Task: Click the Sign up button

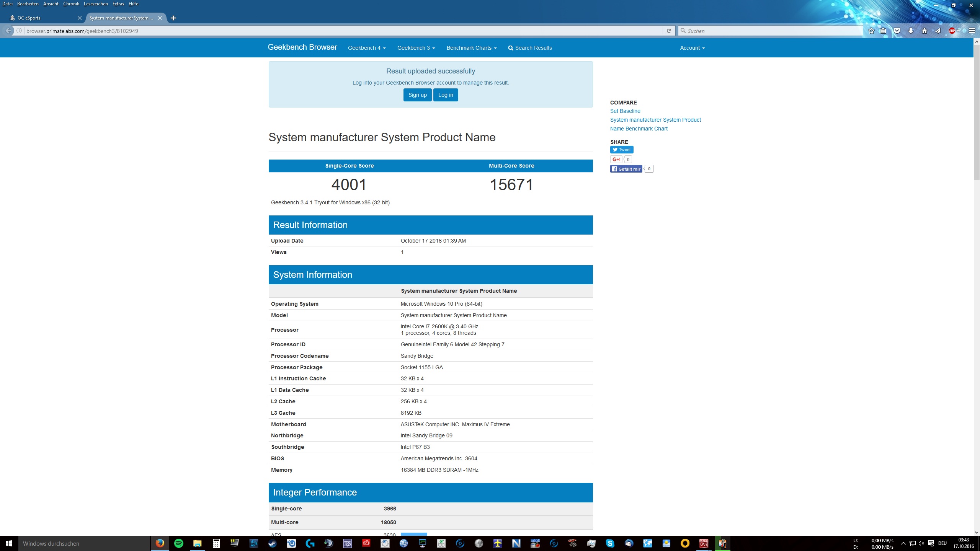Action: pyautogui.click(x=417, y=95)
